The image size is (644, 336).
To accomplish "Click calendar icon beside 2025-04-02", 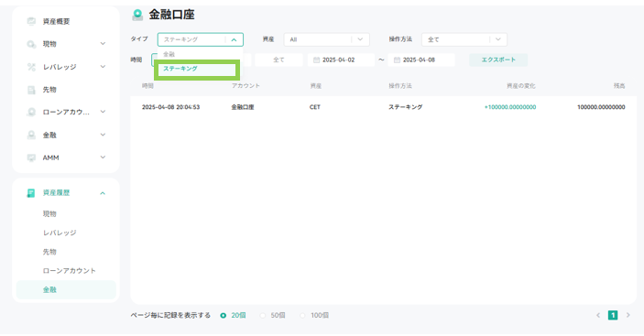I will 316,60.
